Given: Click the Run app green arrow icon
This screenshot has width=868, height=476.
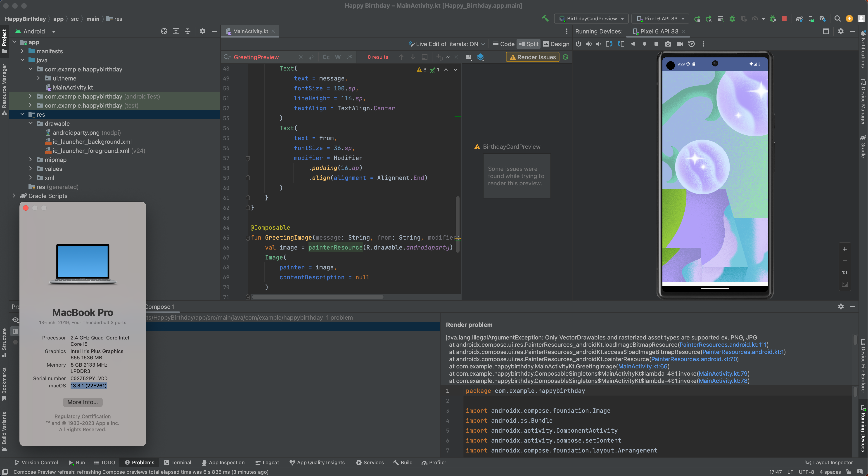Looking at the screenshot, I should click(x=697, y=19).
